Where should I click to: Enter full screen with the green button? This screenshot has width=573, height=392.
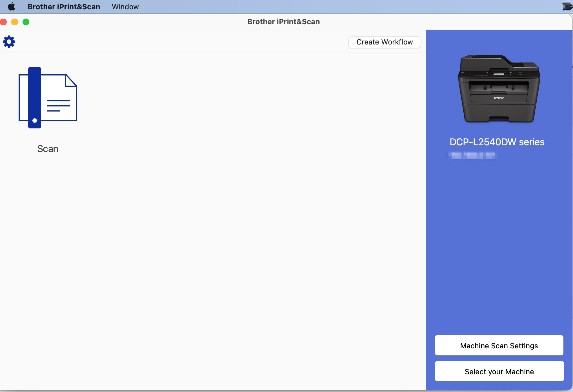tap(26, 22)
